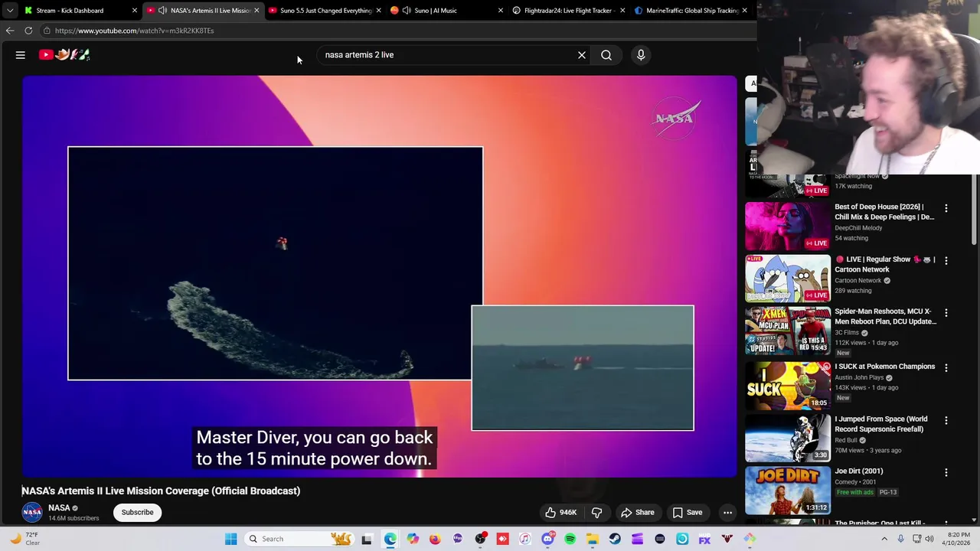This screenshot has width=980, height=551.
Task: Open options menu for Jumped From Space video
Action: pyautogui.click(x=946, y=421)
